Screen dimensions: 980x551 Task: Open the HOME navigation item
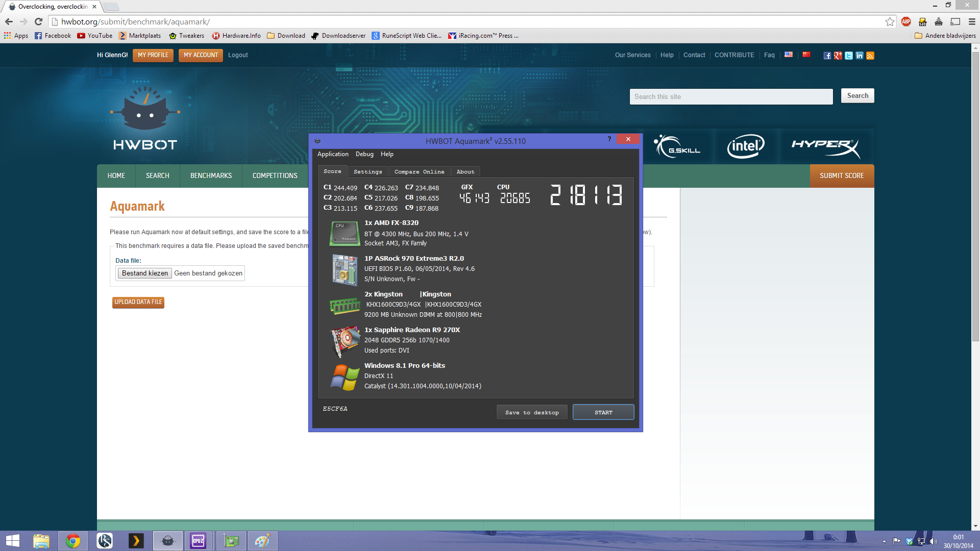116,176
